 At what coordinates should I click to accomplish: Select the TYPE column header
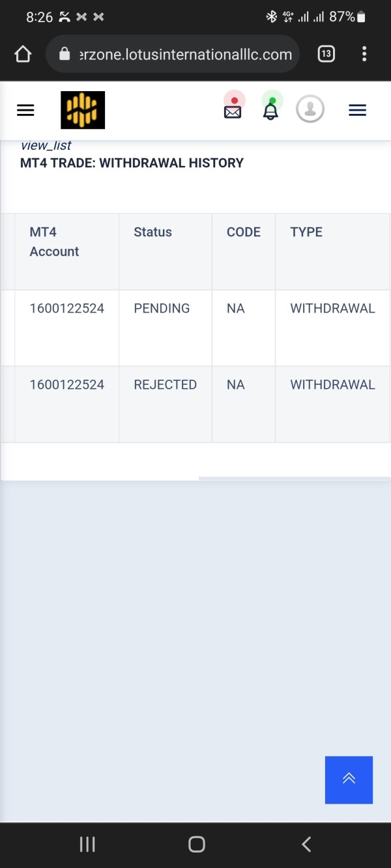tap(306, 232)
